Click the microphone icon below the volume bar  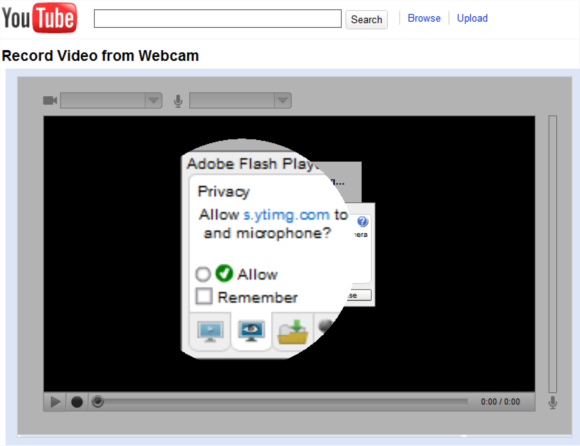(x=553, y=402)
